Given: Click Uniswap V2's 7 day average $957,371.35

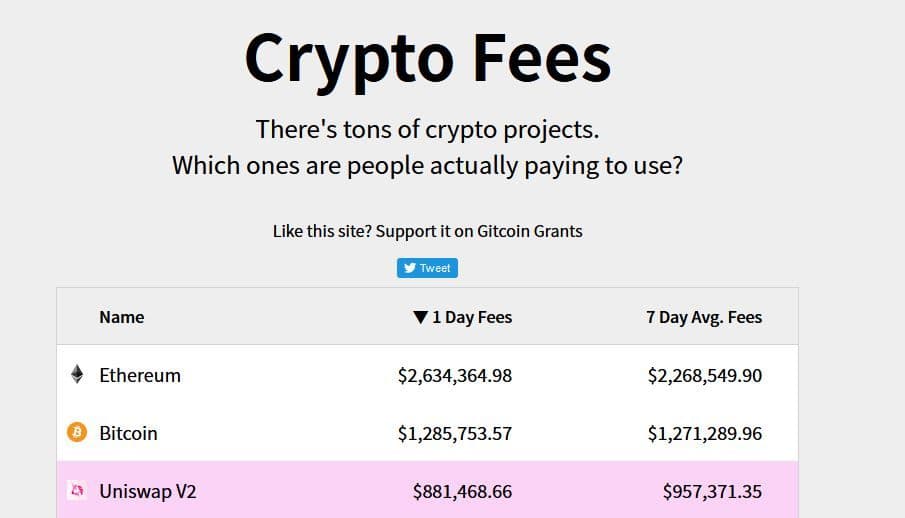Looking at the screenshot, I should tap(712, 491).
